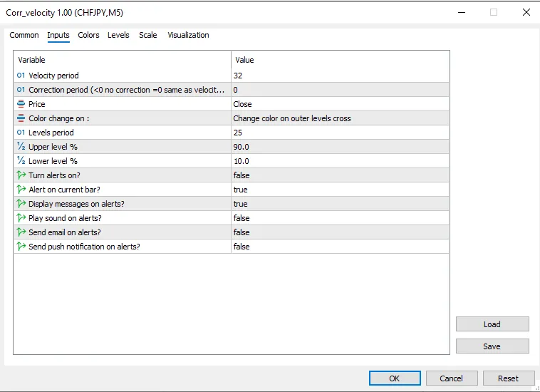Image resolution: width=540 pixels, height=392 pixels.
Task: Click the integer icon beside Velocity period
Action: [21, 76]
